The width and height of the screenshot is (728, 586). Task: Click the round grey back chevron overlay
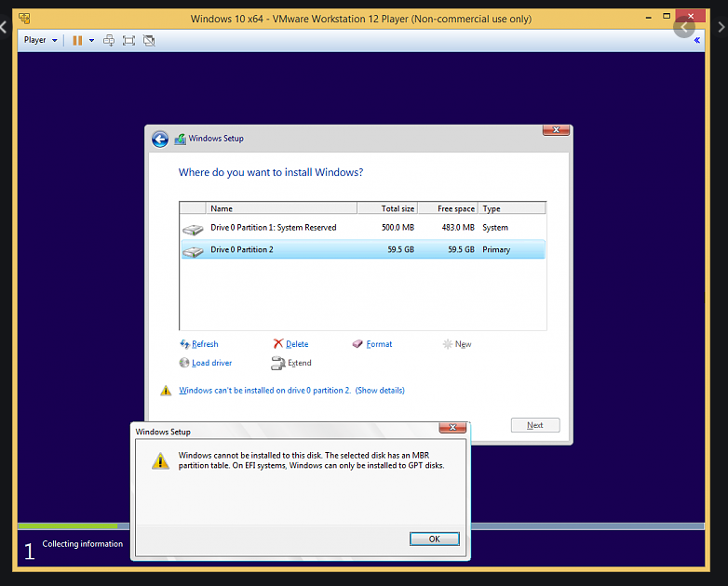pos(684,27)
